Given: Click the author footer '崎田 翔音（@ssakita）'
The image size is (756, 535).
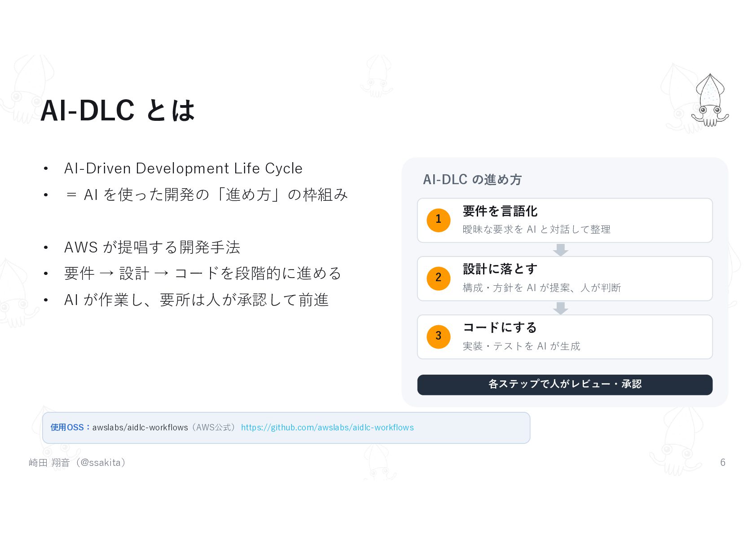Looking at the screenshot, I should 79,463.
